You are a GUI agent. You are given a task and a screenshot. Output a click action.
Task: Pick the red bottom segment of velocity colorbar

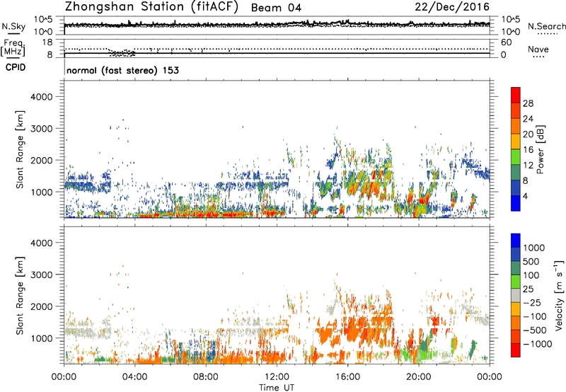pos(516,350)
